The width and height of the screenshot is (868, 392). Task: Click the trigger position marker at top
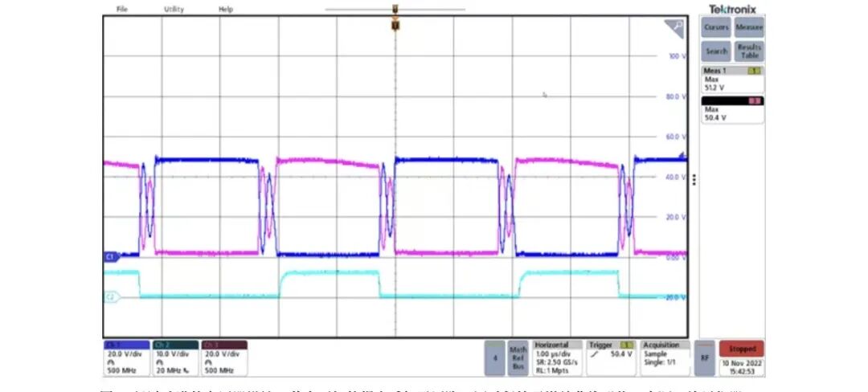[395, 26]
